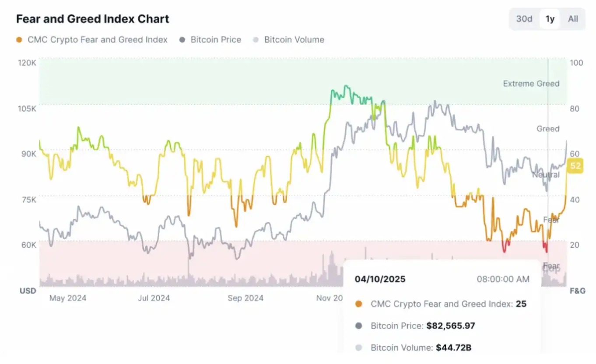Screen dimensions: 596x364
Task: Click the 'Fear and Greed Index Chart' title
Action: (x=92, y=19)
